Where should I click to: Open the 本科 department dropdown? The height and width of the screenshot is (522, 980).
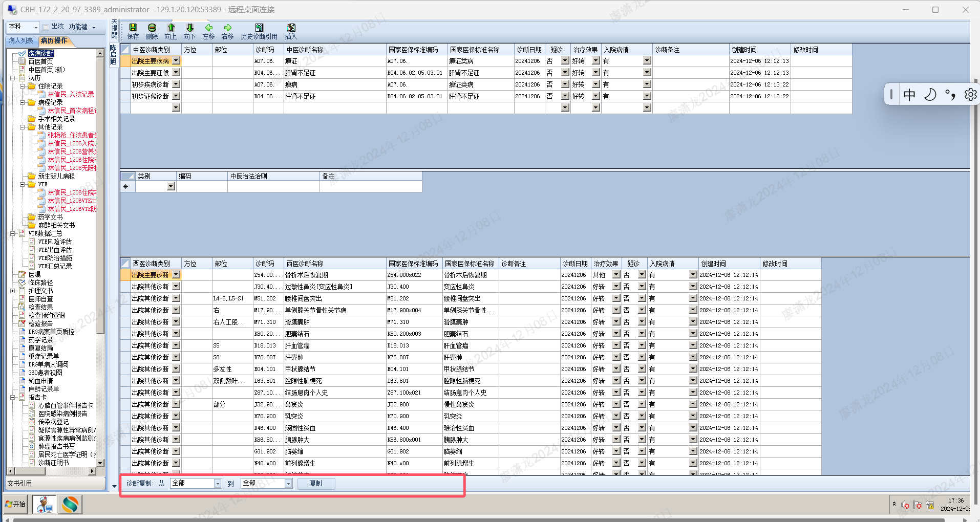tap(36, 27)
